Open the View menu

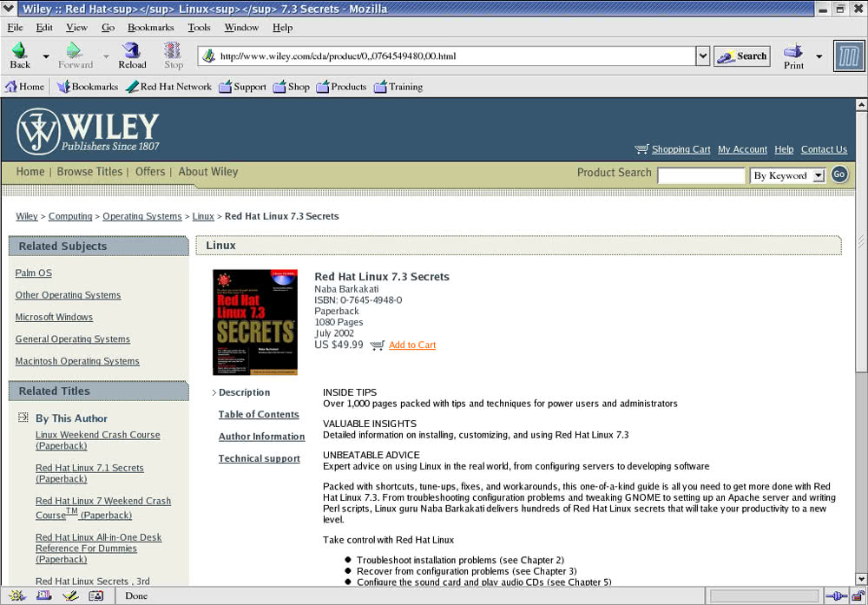click(76, 27)
